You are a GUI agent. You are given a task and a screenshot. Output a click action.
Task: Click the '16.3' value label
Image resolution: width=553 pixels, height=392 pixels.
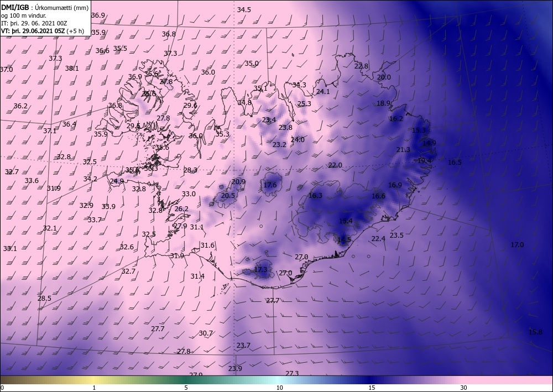point(315,196)
